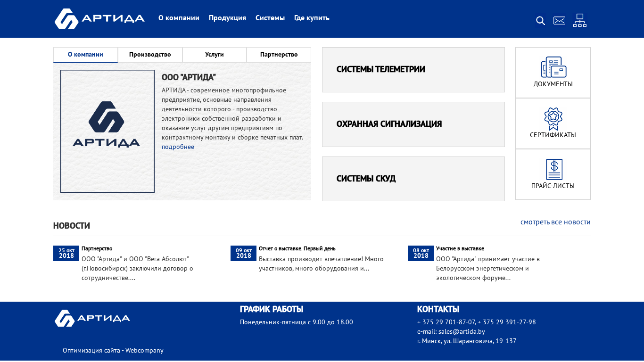Open the Где купить header menu
Viewport: 644px width, 362px height.
point(312,18)
